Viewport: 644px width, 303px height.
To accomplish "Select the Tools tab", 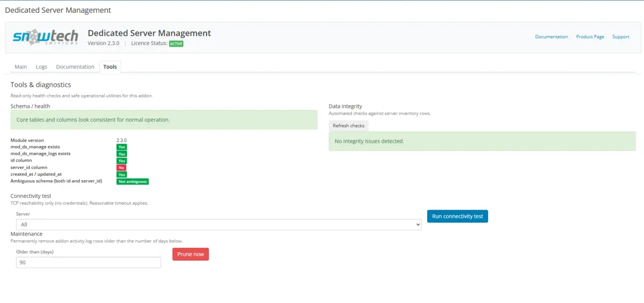I will click(110, 66).
